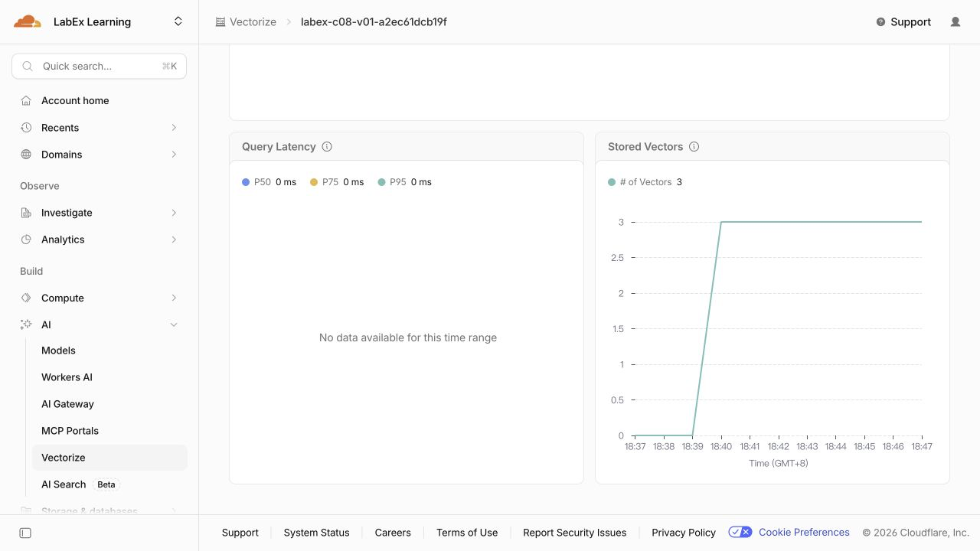The width and height of the screenshot is (980, 551).
Task: Open the user profile icon
Action: pos(955,22)
